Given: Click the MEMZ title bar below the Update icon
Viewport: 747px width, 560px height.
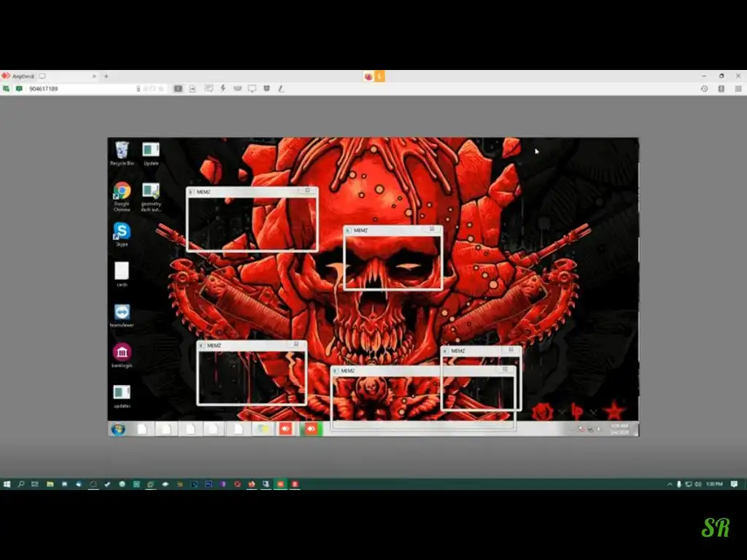Looking at the screenshot, I should click(252, 192).
